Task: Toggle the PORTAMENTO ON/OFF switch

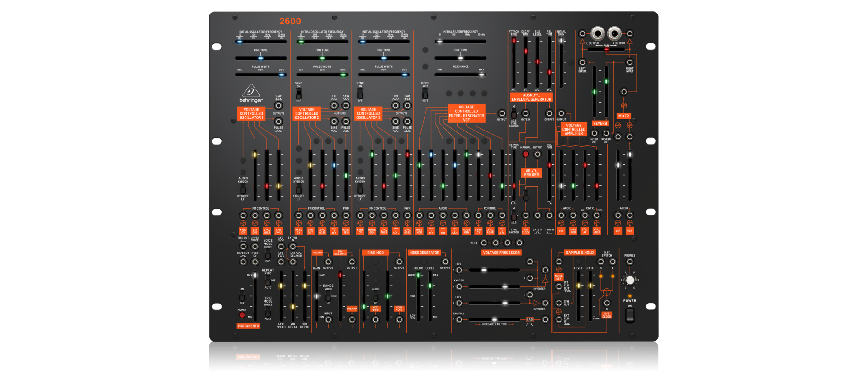Action: tap(242, 297)
